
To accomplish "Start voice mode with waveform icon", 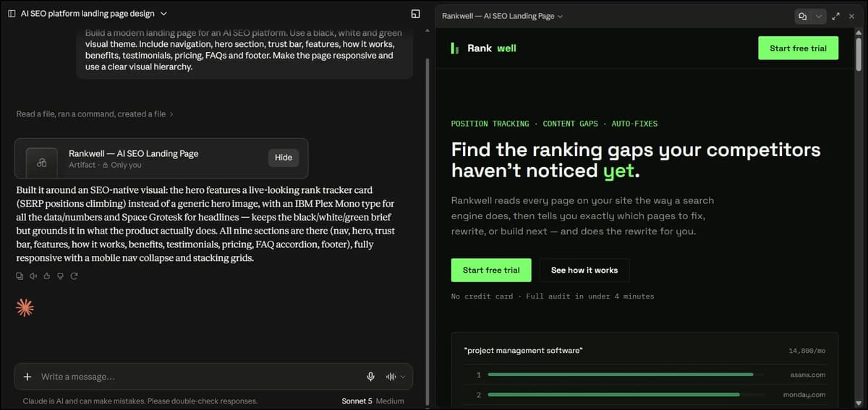I will tap(391, 377).
